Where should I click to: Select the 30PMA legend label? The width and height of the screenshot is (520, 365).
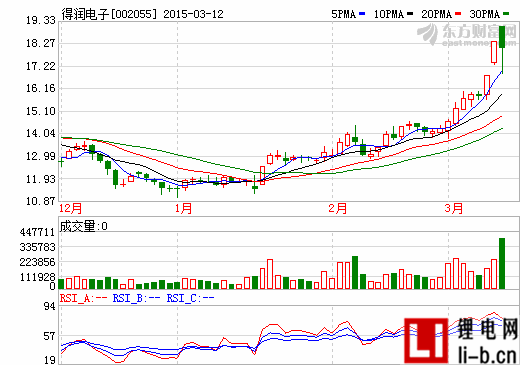pyautogui.click(x=485, y=14)
